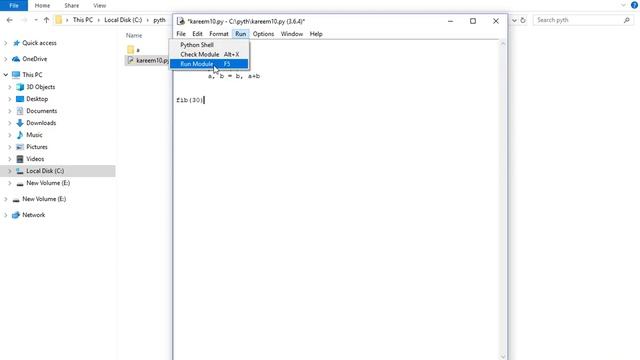The width and height of the screenshot is (640, 360).
Task: Switch to Explorer Share ribbon tab
Action: tap(71, 6)
